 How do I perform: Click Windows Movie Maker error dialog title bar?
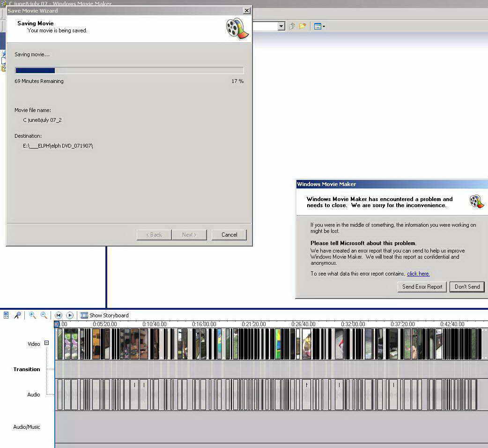coord(392,184)
